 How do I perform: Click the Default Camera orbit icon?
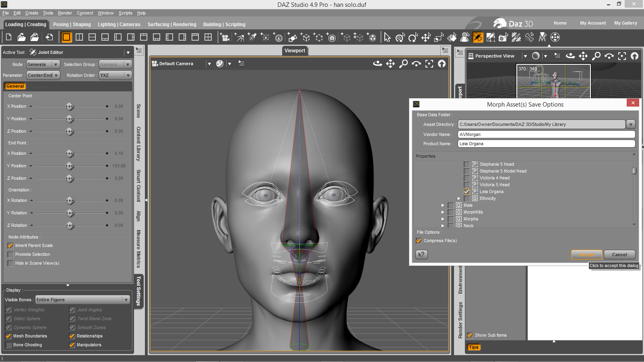coord(378,64)
